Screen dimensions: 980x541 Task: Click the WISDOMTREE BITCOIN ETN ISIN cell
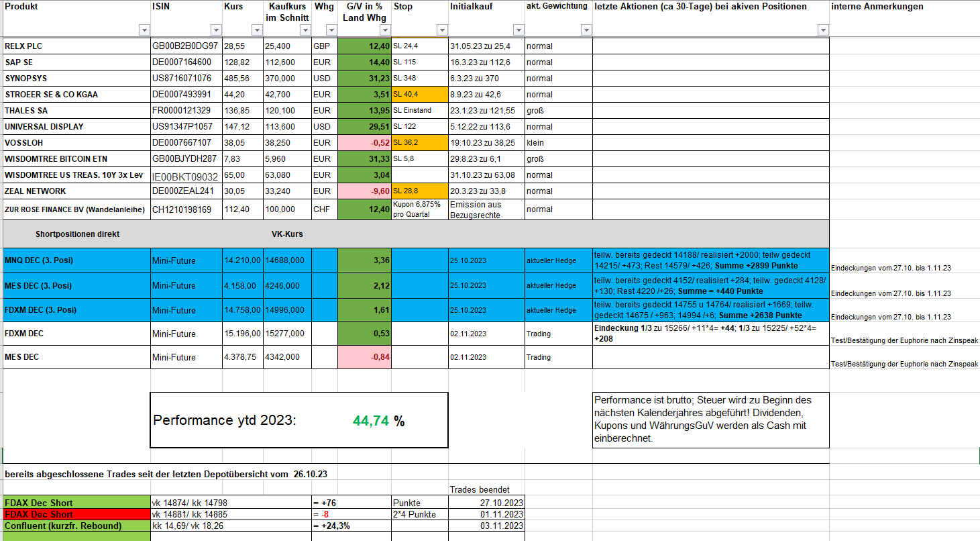pyautogui.click(x=186, y=159)
